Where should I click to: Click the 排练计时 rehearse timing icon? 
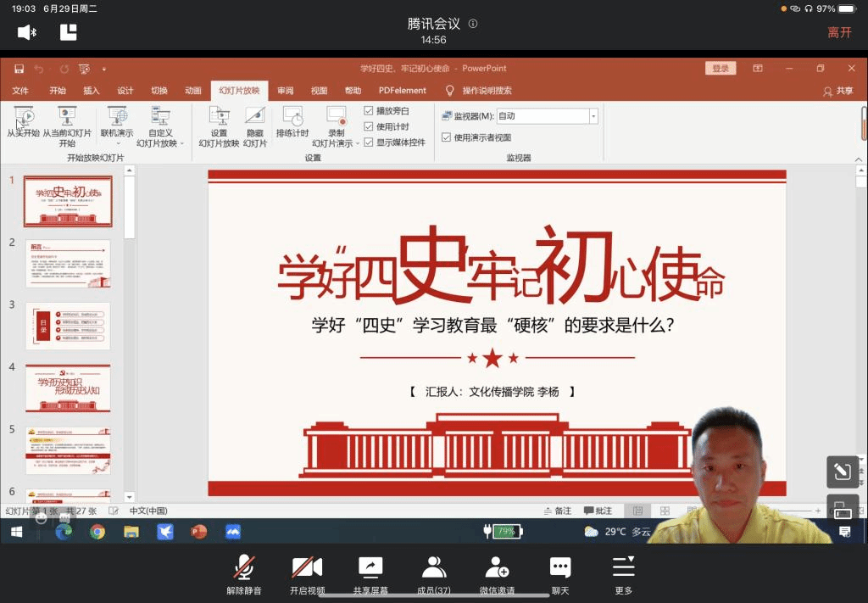(x=292, y=117)
